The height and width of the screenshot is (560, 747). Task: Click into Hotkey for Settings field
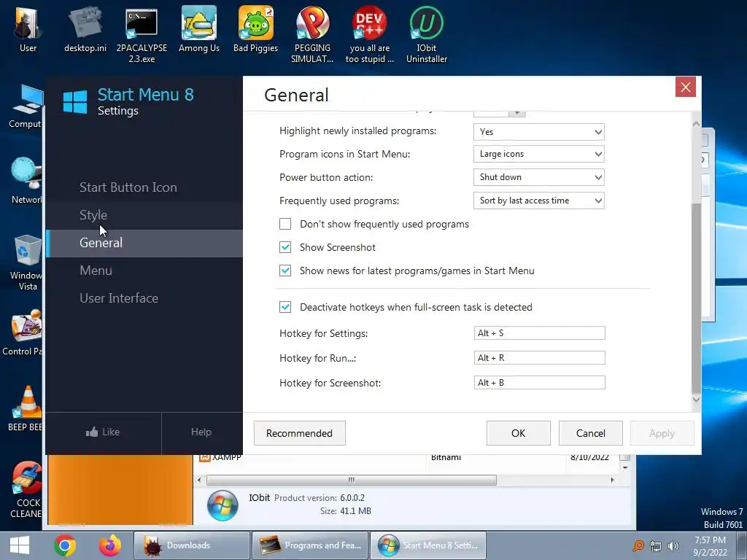click(539, 332)
